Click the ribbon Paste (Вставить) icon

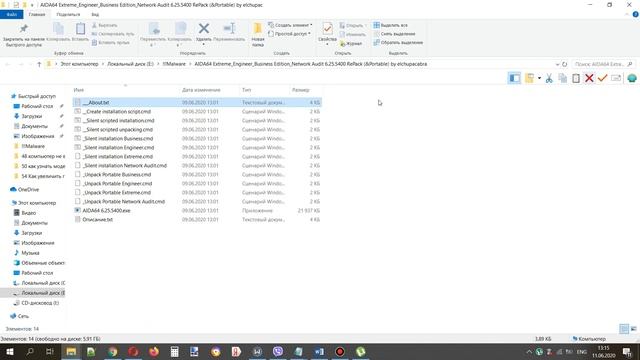[x=80, y=29]
